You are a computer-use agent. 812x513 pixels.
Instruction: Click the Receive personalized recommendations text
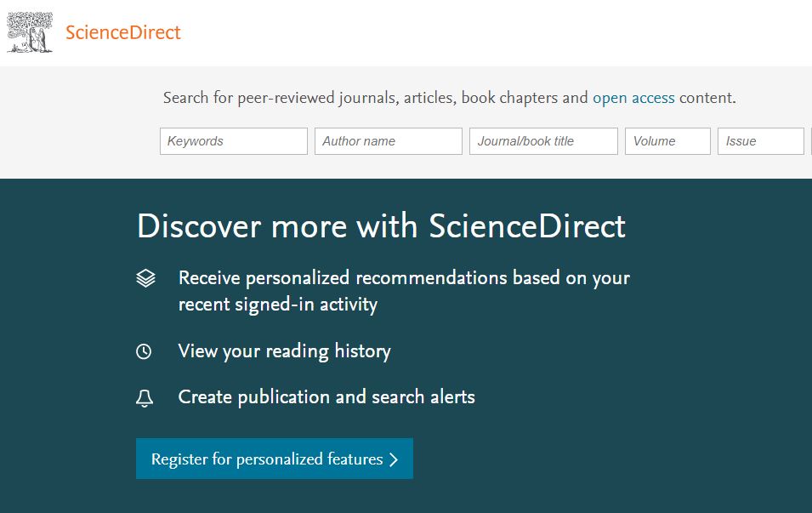404,278
